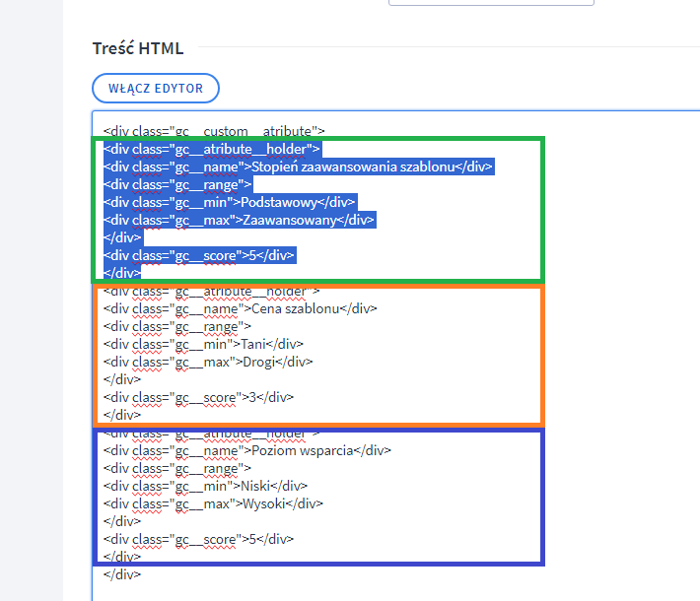Click the word Wysoki in the code
The height and width of the screenshot is (601, 700).
pos(264,503)
